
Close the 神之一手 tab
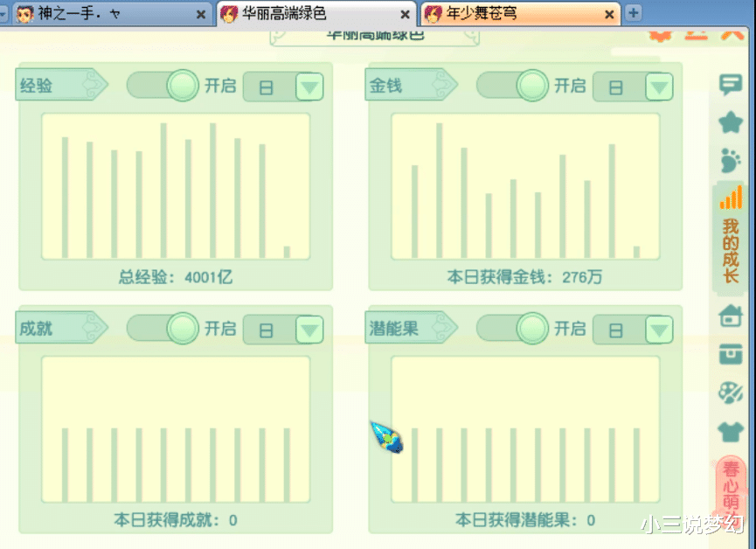coord(201,15)
